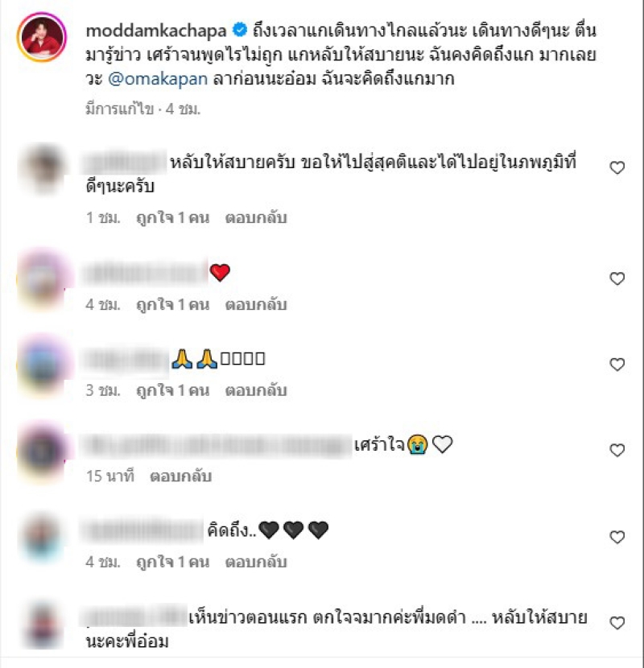644x668 pixels.
Task: Reply to the 3 ชม. praying hands comment
Action: tap(256, 390)
